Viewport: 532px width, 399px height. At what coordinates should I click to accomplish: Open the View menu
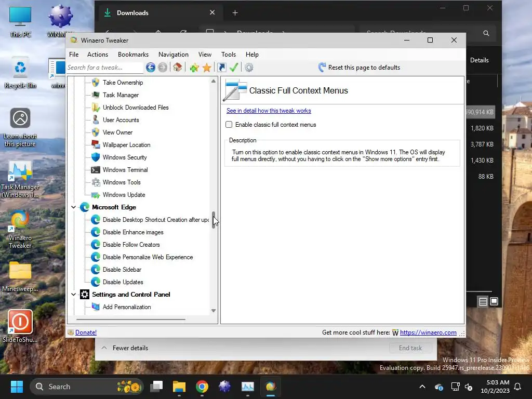coord(205,55)
